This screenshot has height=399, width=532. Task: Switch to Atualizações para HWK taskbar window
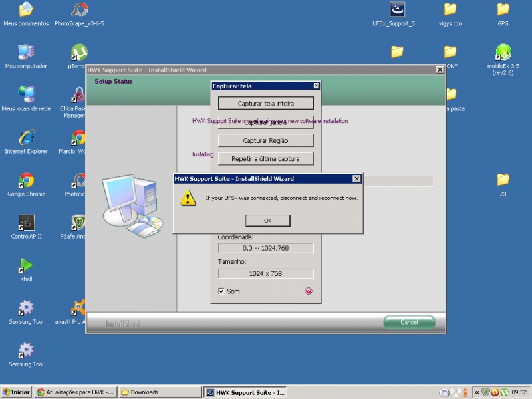pos(76,392)
